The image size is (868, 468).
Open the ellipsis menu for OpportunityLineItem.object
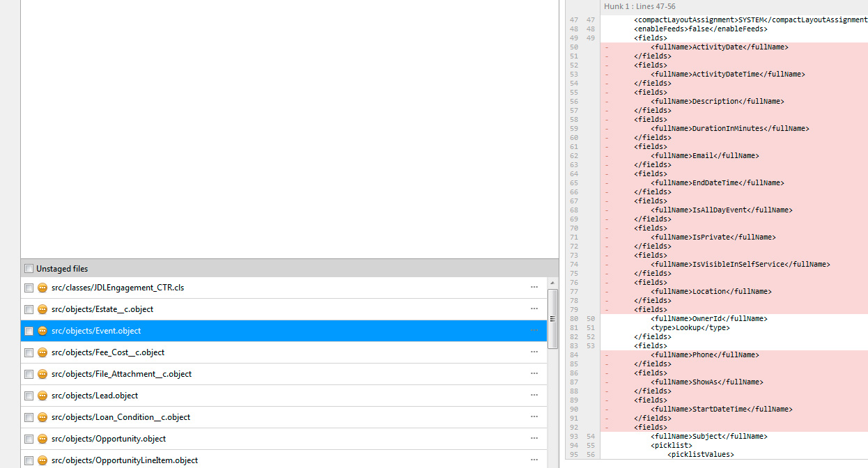pyautogui.click(x=534, y=460)
